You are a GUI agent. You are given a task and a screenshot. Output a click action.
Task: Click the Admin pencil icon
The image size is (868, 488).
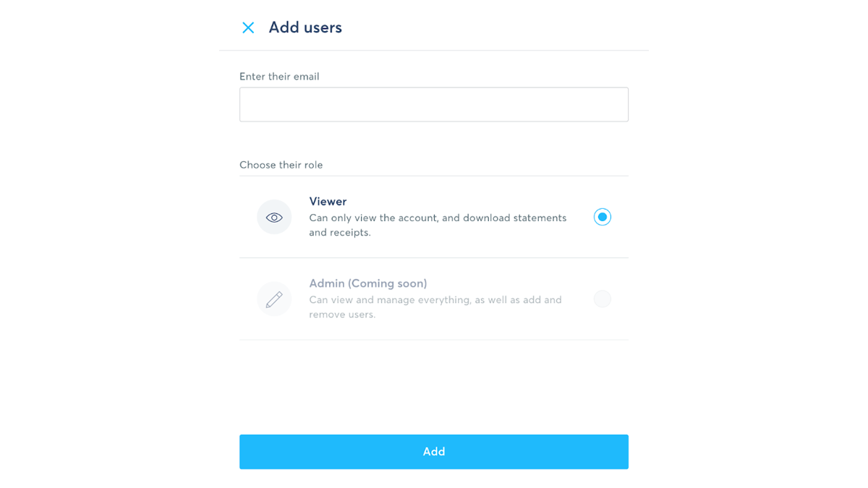pos(274,299)
